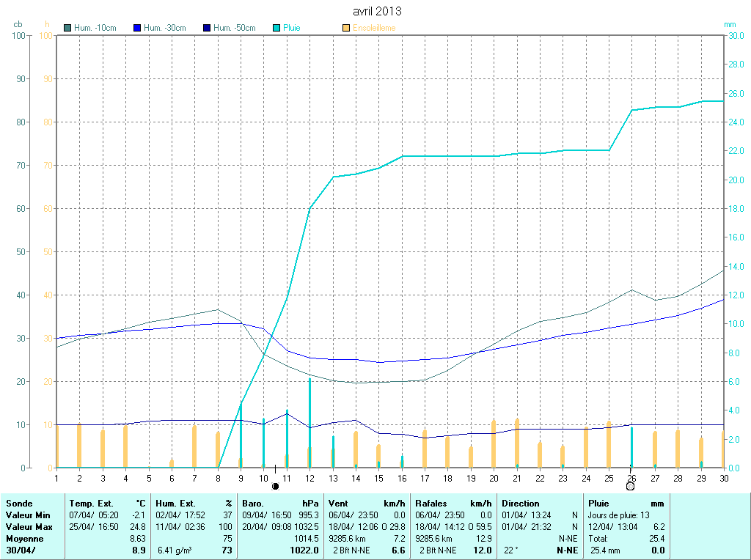Click the Moyenne row label
This screenshot has width=751, height=560.
[x=24, y=539]
